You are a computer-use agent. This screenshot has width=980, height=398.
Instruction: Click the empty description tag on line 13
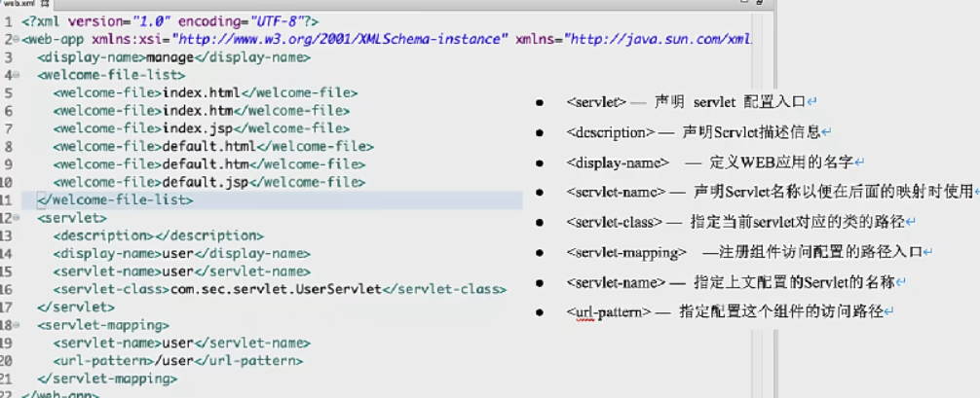click(158, 236)
